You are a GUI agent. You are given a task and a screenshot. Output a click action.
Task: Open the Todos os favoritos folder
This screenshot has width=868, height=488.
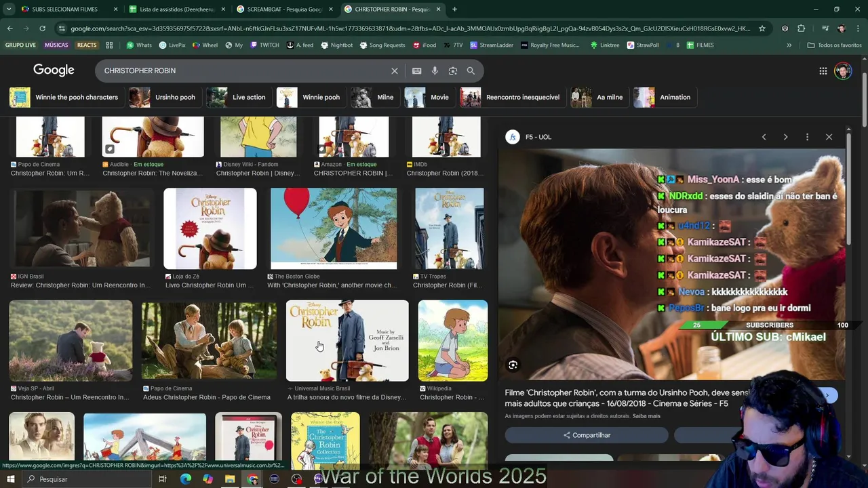click(x=834, y=45)
